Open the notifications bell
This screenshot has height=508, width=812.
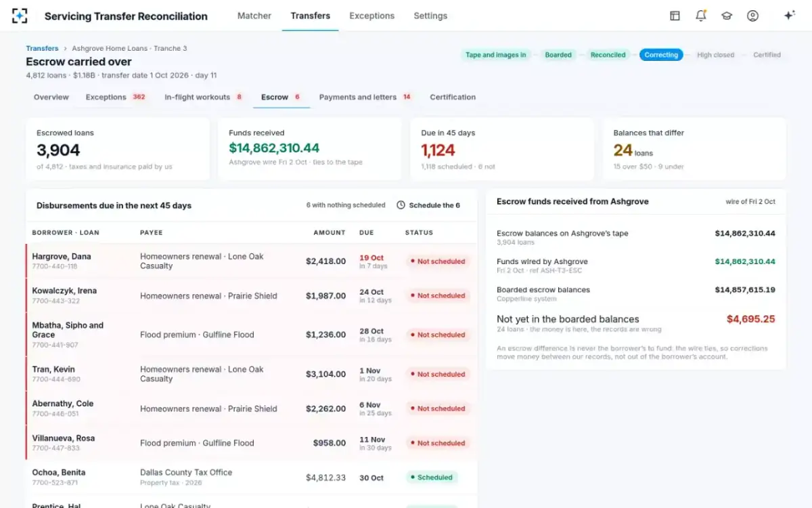(x=701, y=16)
